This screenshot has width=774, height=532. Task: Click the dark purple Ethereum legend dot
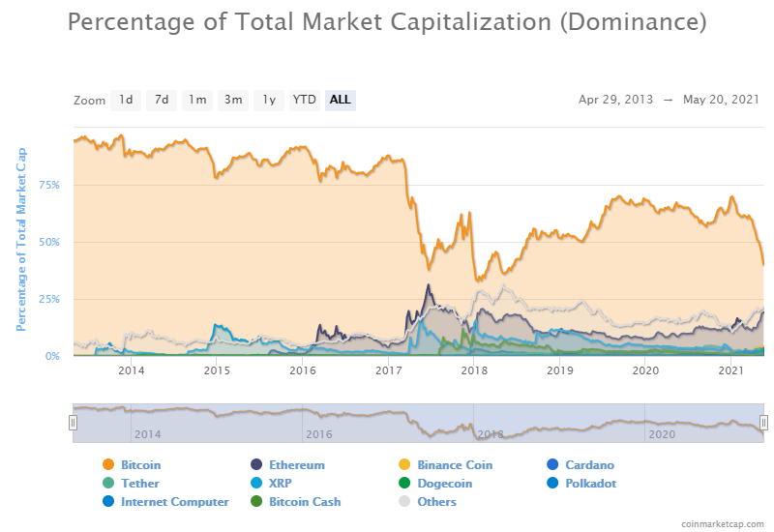256,465
